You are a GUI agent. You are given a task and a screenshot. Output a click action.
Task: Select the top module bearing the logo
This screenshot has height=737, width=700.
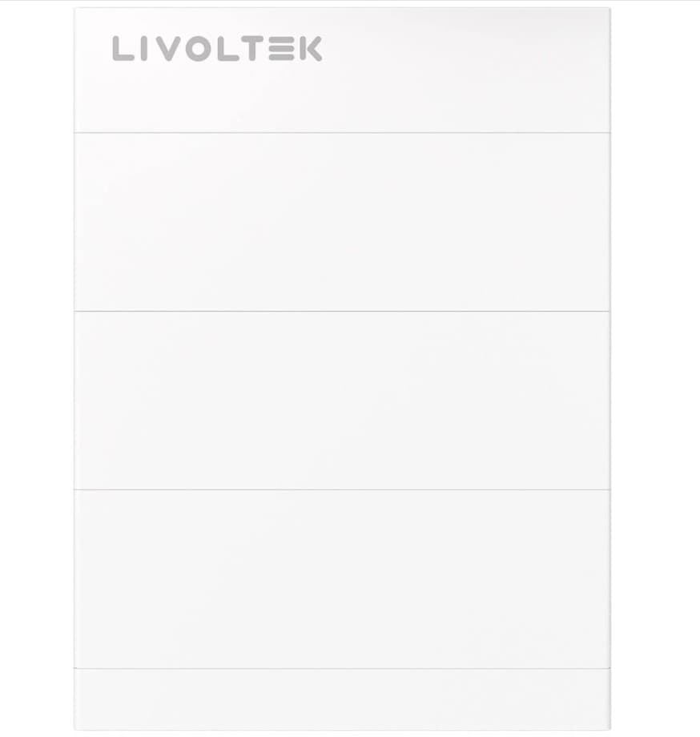342,70
